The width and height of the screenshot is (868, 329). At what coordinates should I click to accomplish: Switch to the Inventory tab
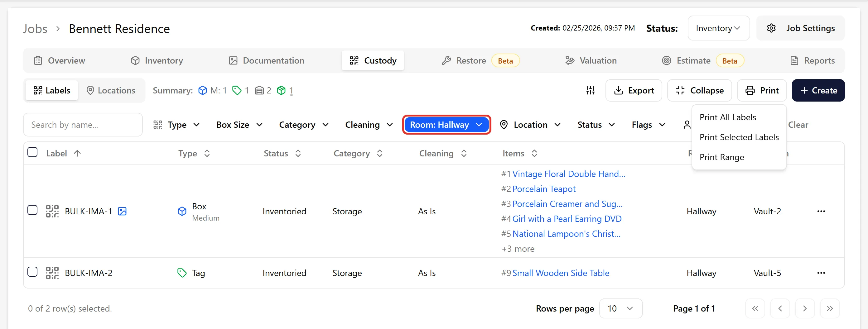[x=157, y=61]
